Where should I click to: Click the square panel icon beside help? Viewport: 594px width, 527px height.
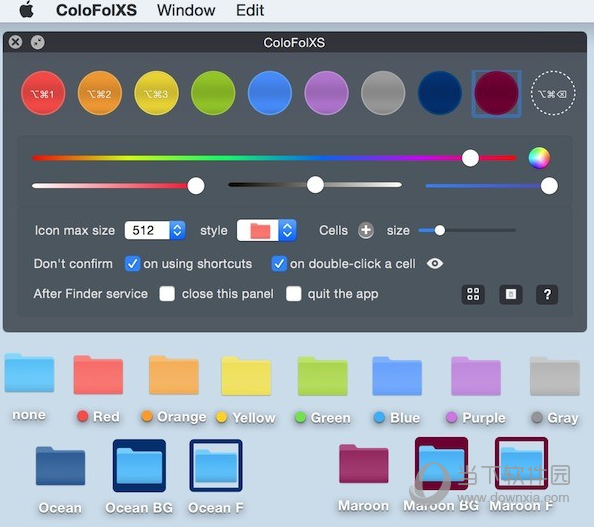click(x=511, y=294)
